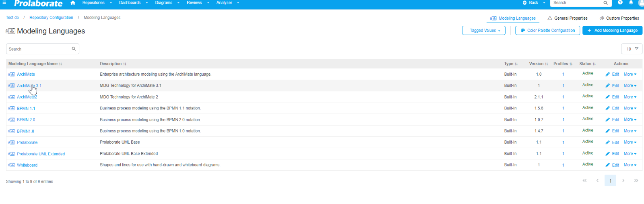
Task: Open the hamburger menu icon
Action: pos(4,2)
